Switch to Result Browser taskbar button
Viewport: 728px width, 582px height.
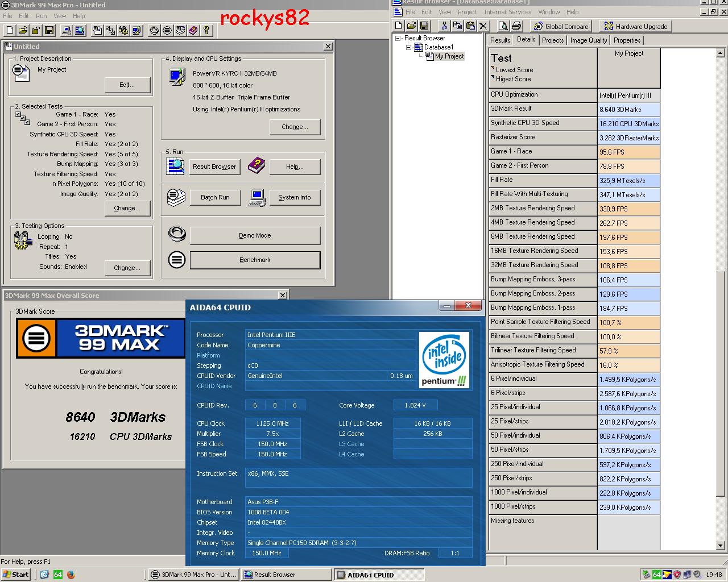[286, 575]
